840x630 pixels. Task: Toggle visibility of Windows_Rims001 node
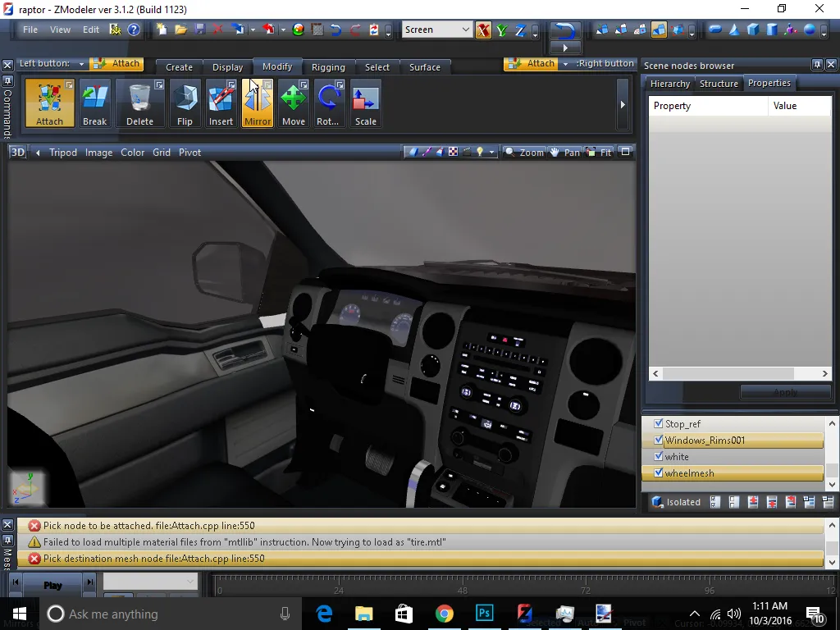coord(658,441)
